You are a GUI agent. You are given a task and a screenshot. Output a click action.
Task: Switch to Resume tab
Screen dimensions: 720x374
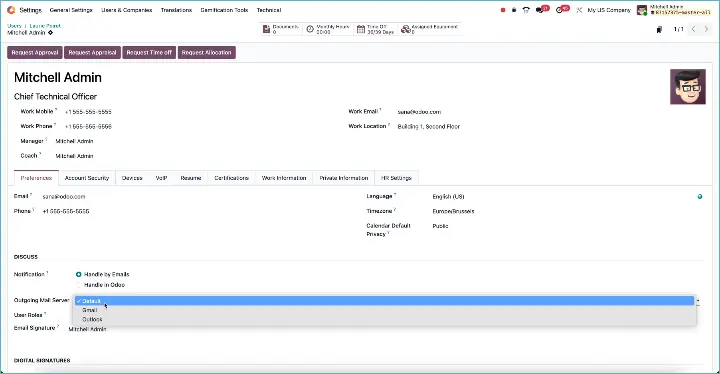click(191, 178)
